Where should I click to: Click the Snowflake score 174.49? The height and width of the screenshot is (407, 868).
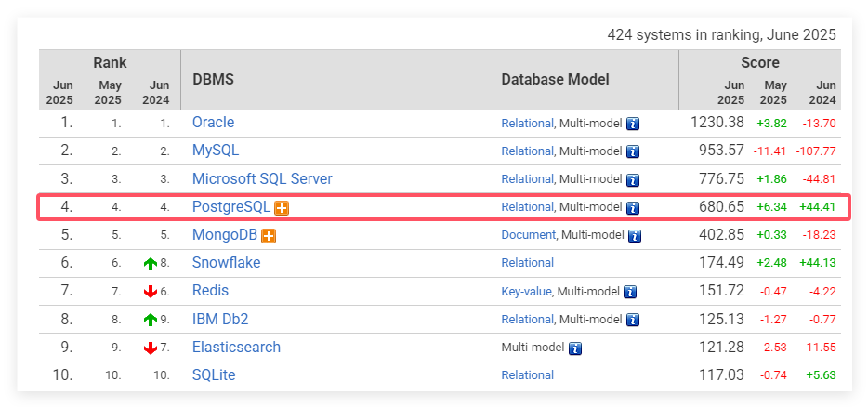[722, 262]
